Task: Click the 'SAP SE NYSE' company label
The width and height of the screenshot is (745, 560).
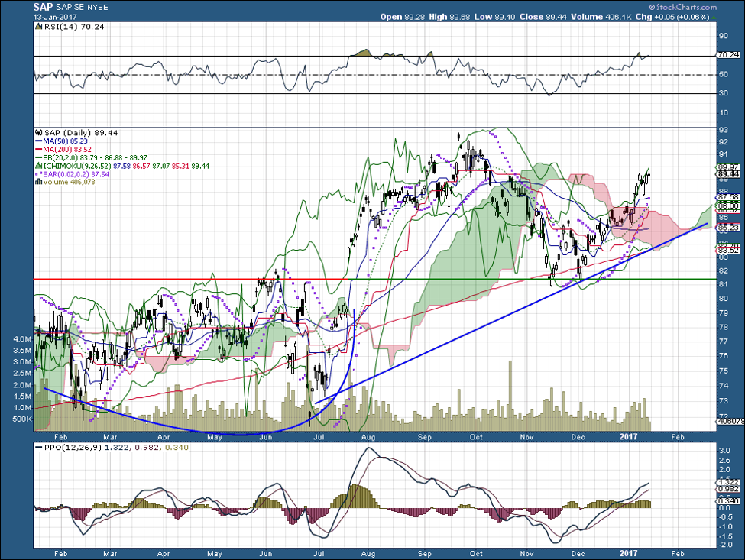Action: coord(83,7)
